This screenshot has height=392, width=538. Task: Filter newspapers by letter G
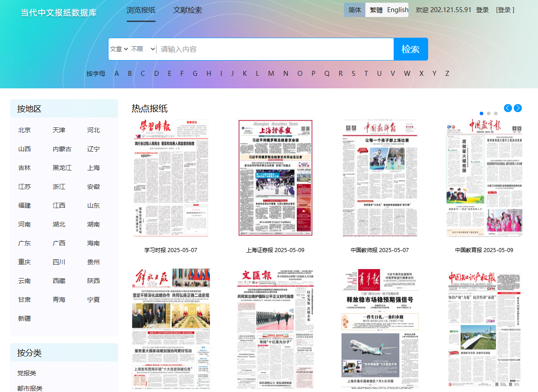pos(195,74)
